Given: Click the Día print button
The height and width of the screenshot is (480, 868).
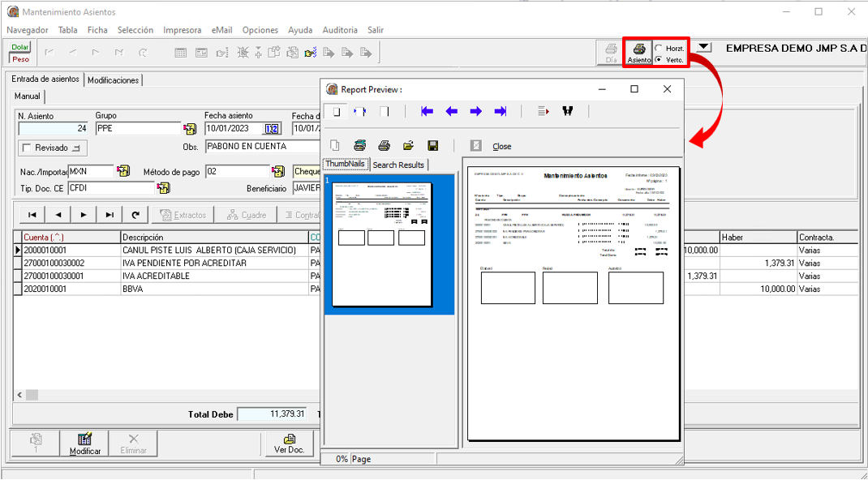Looking at the screenshot, I should 611,53.
